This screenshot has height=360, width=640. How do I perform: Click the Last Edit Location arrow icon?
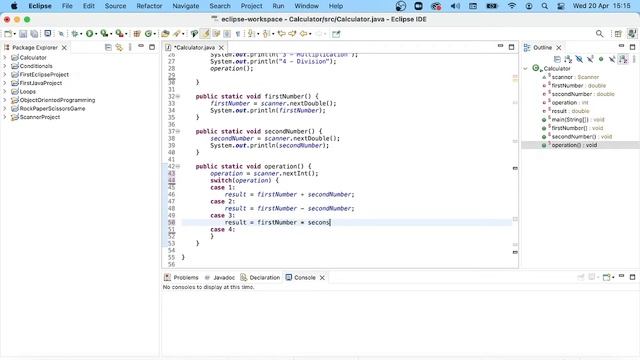point(281,34)
